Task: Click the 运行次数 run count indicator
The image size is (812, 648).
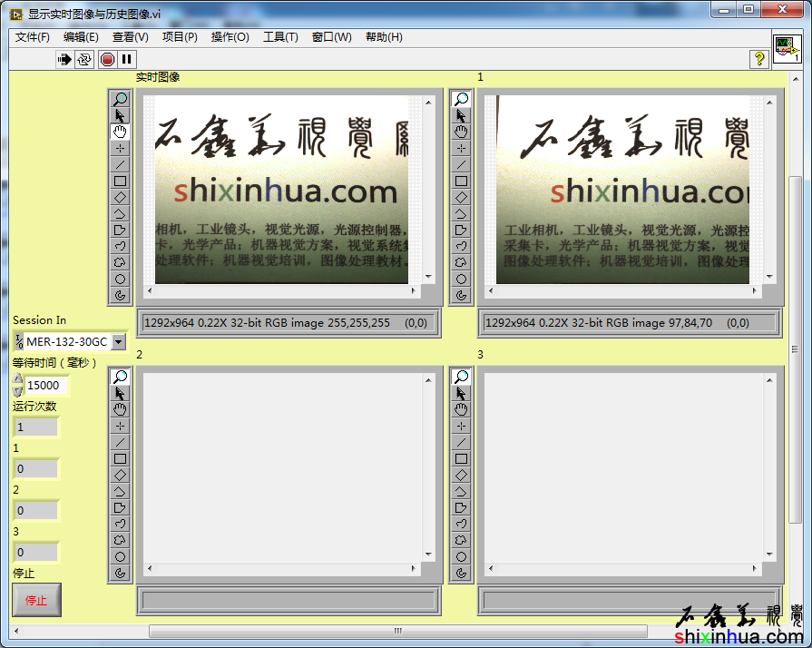Action: tap(36, 427)
